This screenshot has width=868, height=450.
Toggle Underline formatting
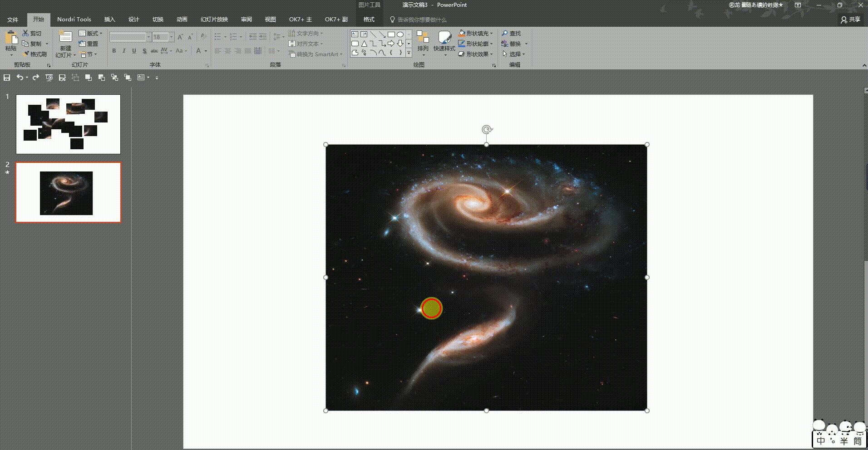pos(134,51)
